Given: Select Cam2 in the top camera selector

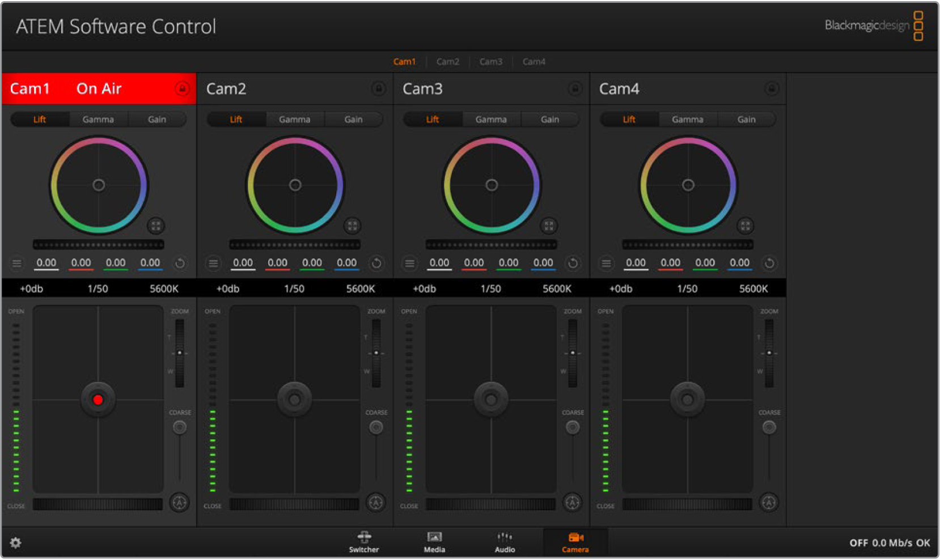Looking at the screenshot, I should click(447, 61).
